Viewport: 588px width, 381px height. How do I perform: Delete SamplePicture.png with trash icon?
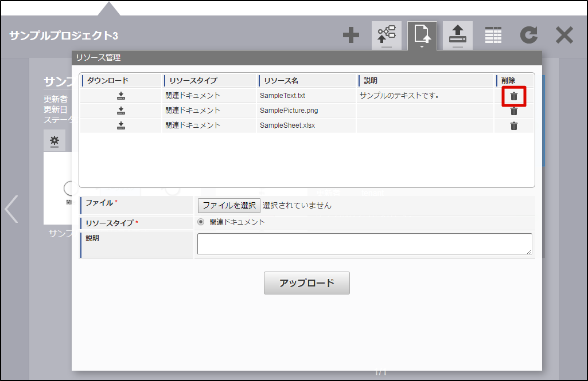click(x=514, y=111)
